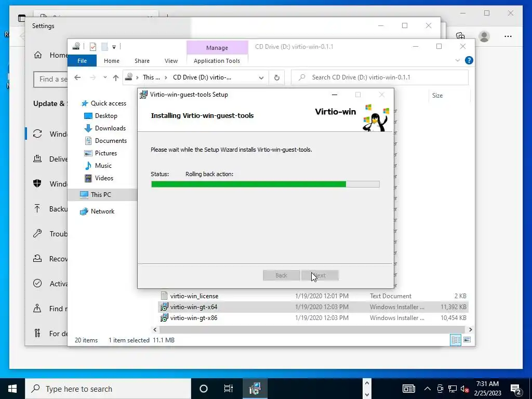Refresh the CD Drive folder
Screen dimensions: 532x399
point(277,78)
